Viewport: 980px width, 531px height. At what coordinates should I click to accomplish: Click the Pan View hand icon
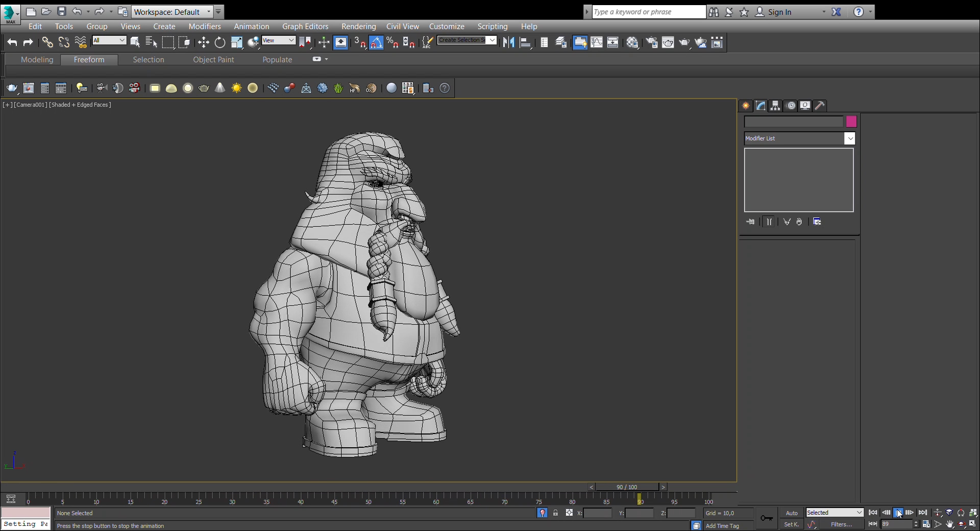[949, 524]
